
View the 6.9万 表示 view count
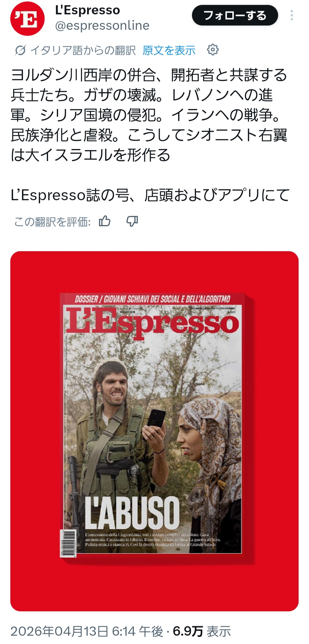click(x=202, y=631)
